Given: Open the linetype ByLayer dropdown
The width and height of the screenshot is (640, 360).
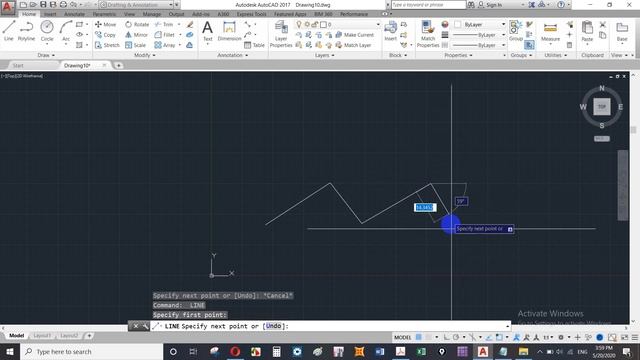Looking at the screenshot, I should pyautogui.click(x=479, y=45).
